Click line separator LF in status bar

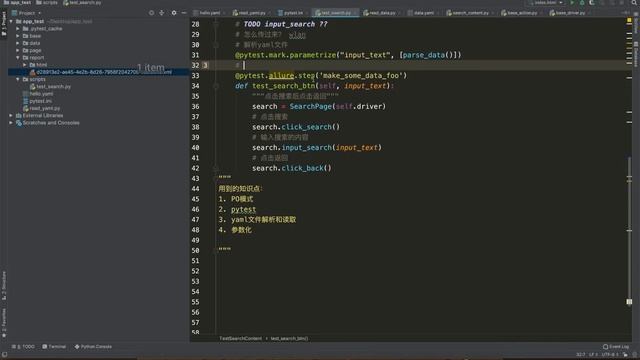coord(593,355)
